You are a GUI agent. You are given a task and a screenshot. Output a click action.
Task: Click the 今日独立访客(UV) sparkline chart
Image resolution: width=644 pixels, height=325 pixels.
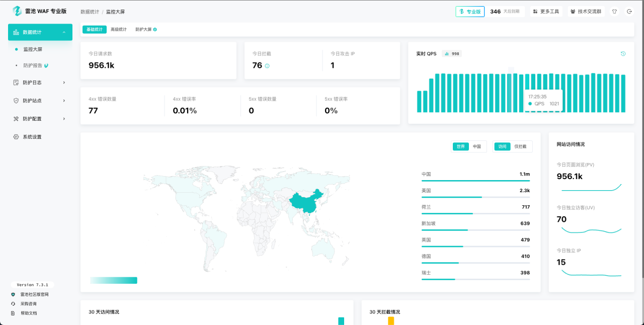click(x=591, y=230)
